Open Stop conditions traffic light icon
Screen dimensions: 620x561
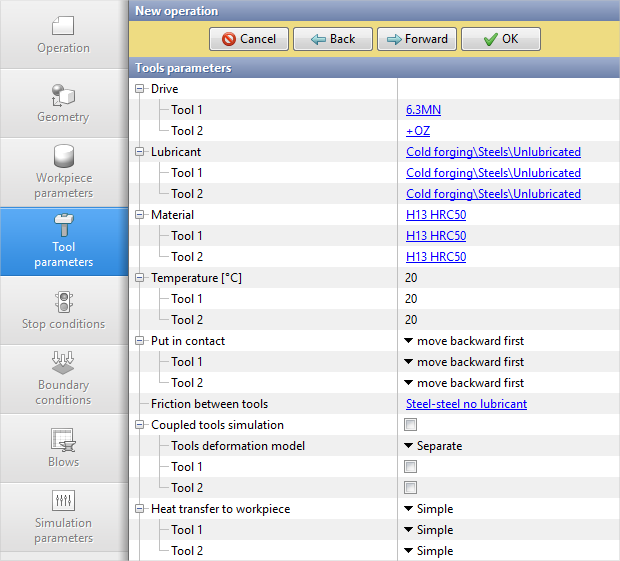(63, 301)
